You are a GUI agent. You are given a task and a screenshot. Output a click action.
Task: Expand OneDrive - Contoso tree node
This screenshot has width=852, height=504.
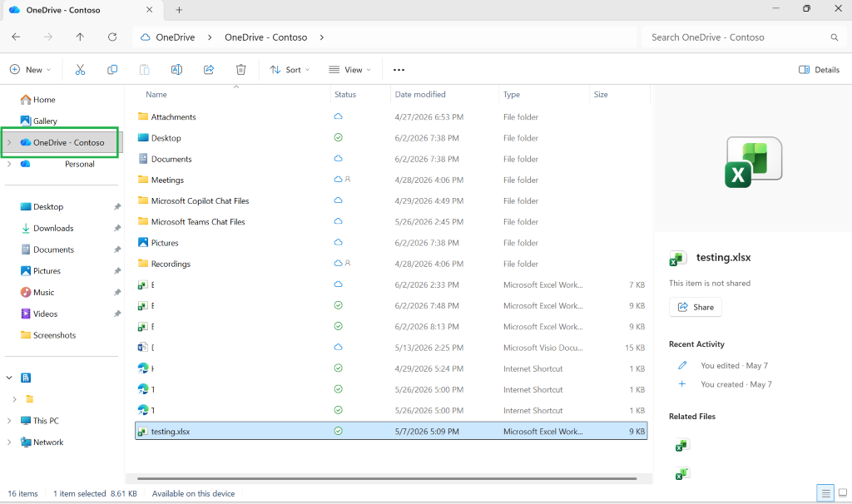click(x=9, y=142)
